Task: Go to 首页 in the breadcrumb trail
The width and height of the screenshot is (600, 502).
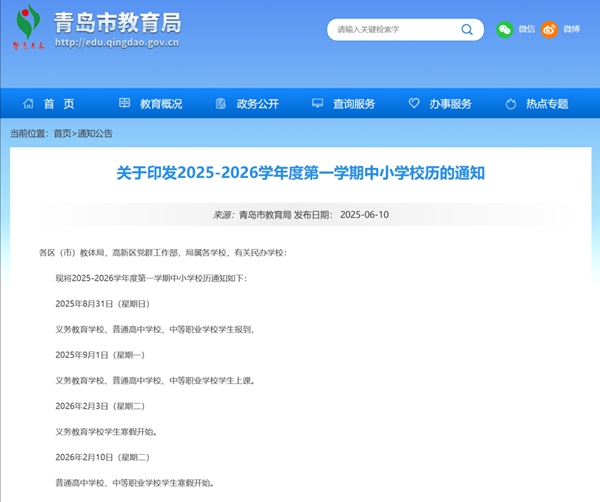Action: click(x=62, y=133)
